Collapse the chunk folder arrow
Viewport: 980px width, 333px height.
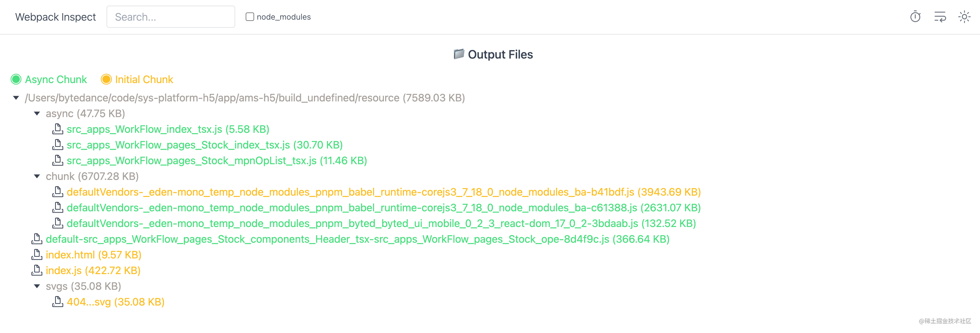[37, 176]
